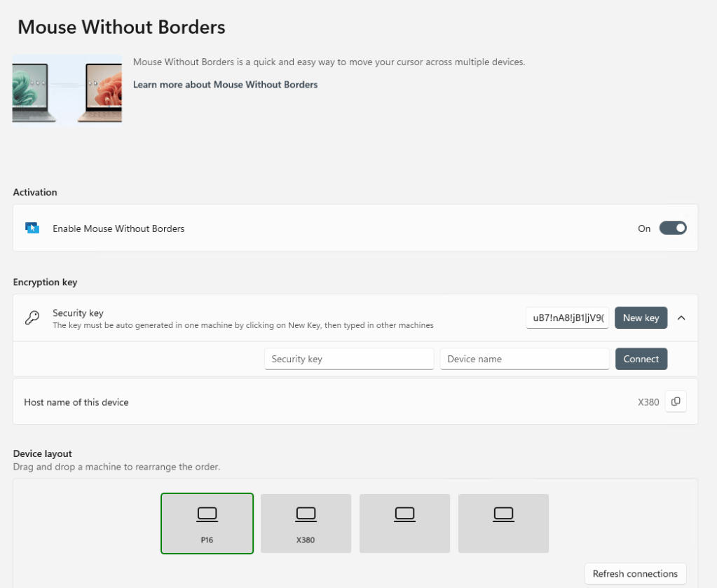This screenshot has width=717, height=588.
Task: Copy the host name X380
Action: pyautogui.click(x=676, y=402)
